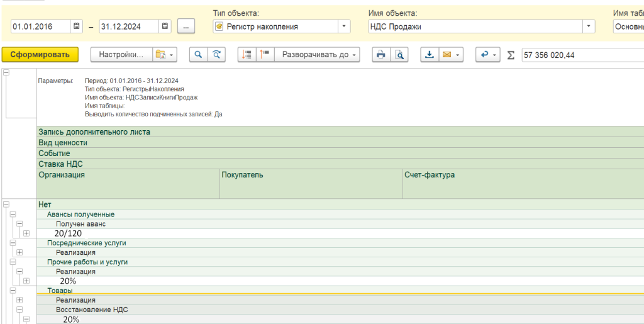Expand Реализация under Посреднические услуги
Viewport: 644px width, 324px height.
tap(19, 252)
